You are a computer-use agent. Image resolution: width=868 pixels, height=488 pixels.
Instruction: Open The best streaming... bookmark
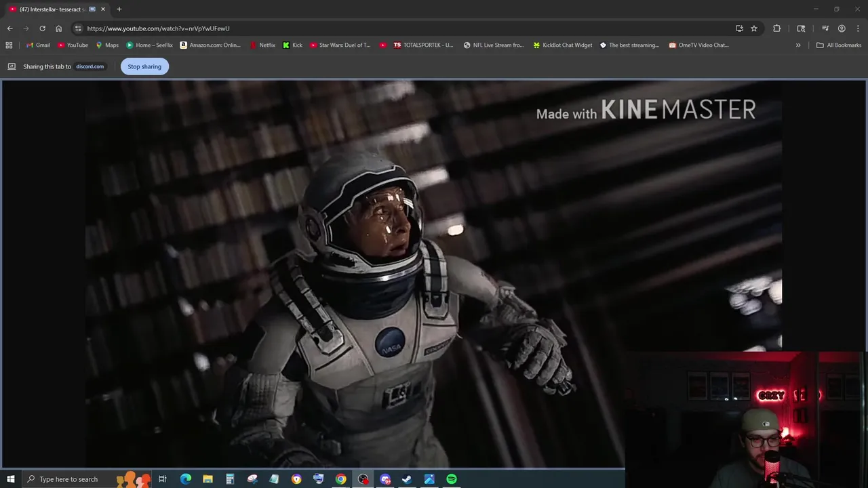click(629, 45)
